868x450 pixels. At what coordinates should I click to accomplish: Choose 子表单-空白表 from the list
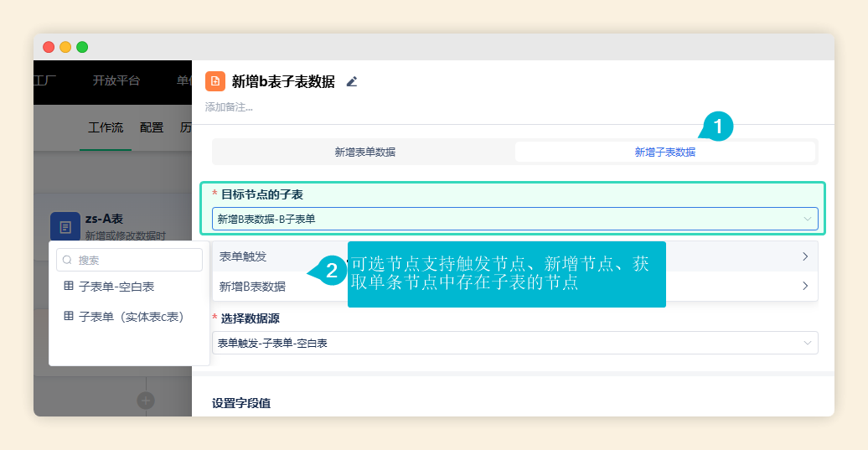tap(129, 287)
